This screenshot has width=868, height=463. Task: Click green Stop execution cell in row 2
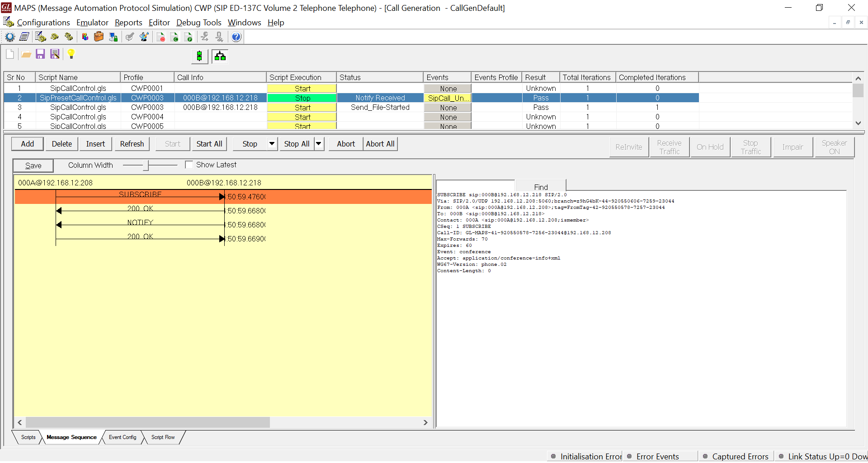coord(302,98)
